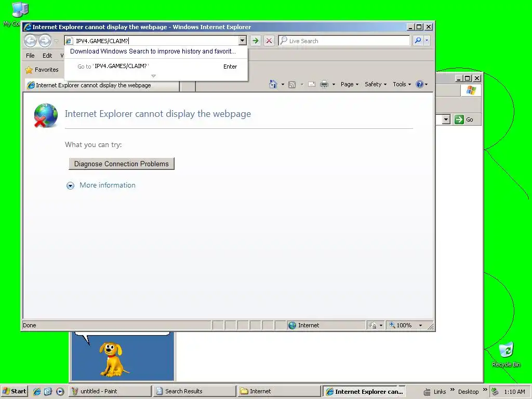Screen dimensions: 532x399
Task: Open the Page menu
Action: click(350, 84)
